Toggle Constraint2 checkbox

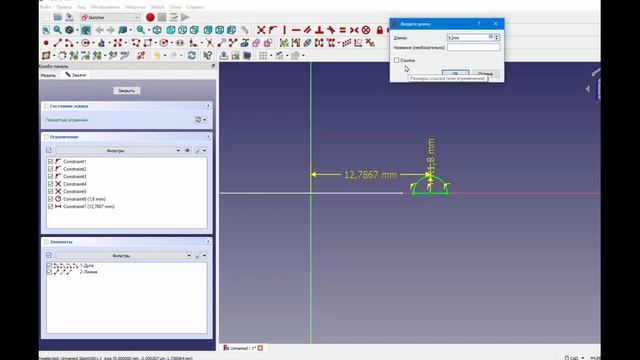click(51, 169)
